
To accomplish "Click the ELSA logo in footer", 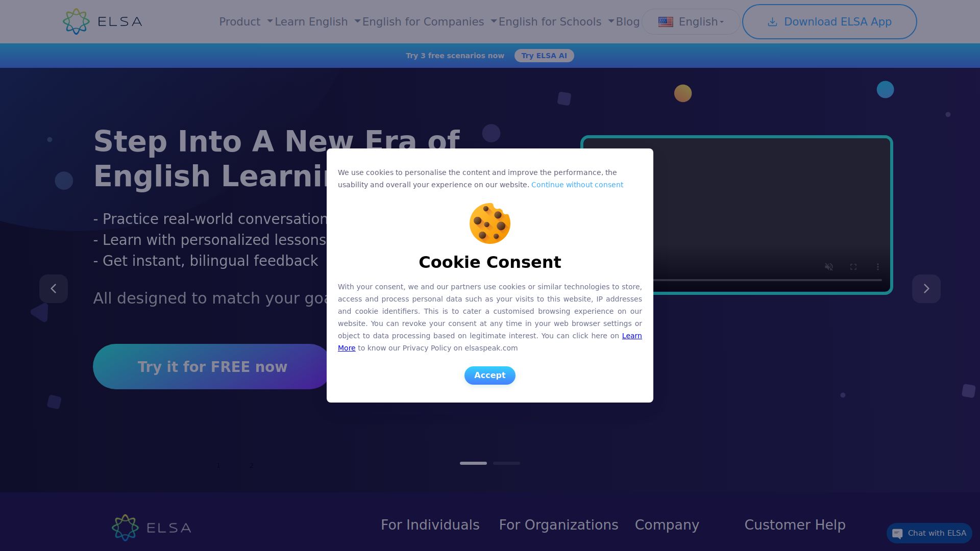I will click(x=152, y=528).
